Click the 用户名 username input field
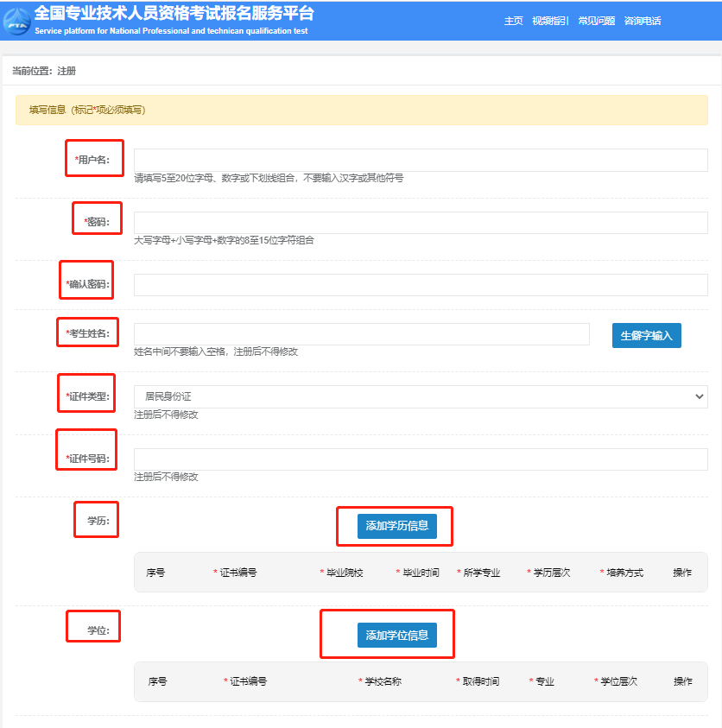The image size is (722, 728). tap(421, 160)
